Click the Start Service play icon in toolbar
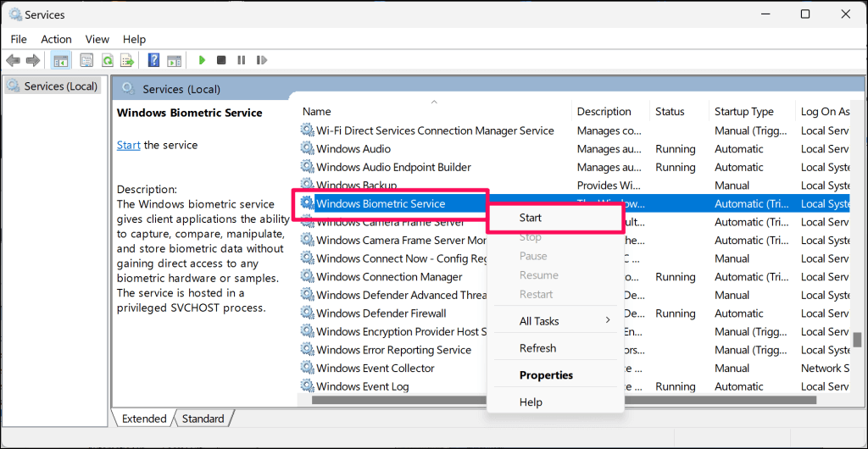Viewport: 868px width, 449px height. pos(202,60)
